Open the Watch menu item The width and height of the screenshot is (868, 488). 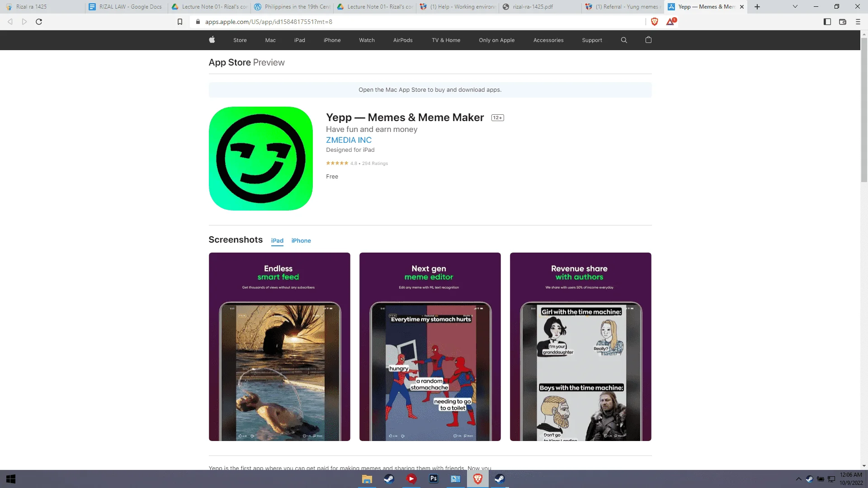click(367, 40)
